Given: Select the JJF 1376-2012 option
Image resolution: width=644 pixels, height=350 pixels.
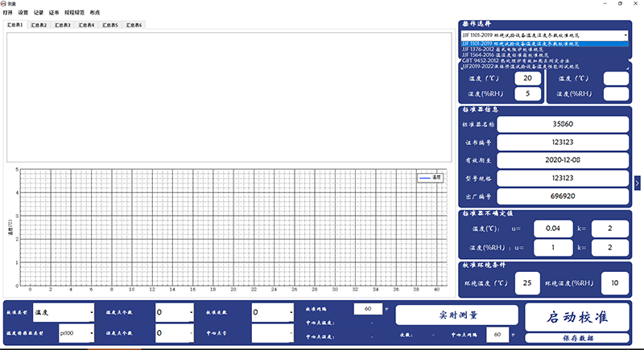Looking at the screenshot, I should pos(545,49).
